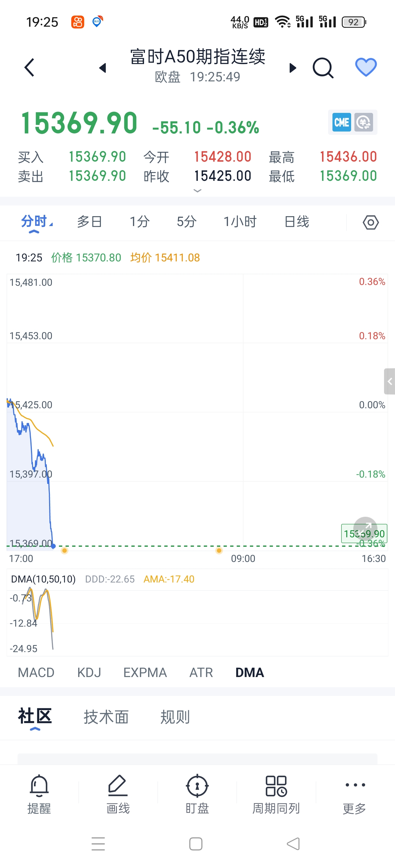Screen dimensions: 395x868
Task: Open chart settings hexagon icon
Action: [x=370, y=222]
